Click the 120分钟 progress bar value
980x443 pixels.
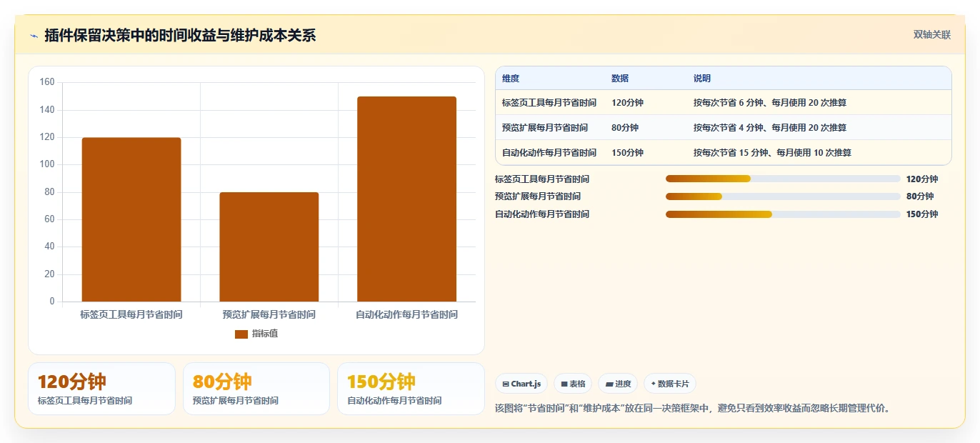[x=922, y=179]
